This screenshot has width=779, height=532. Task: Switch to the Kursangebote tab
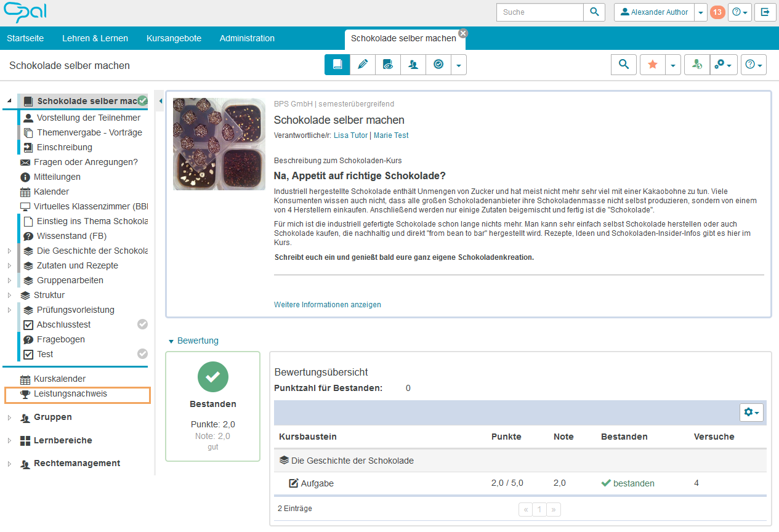coord(174,38)
